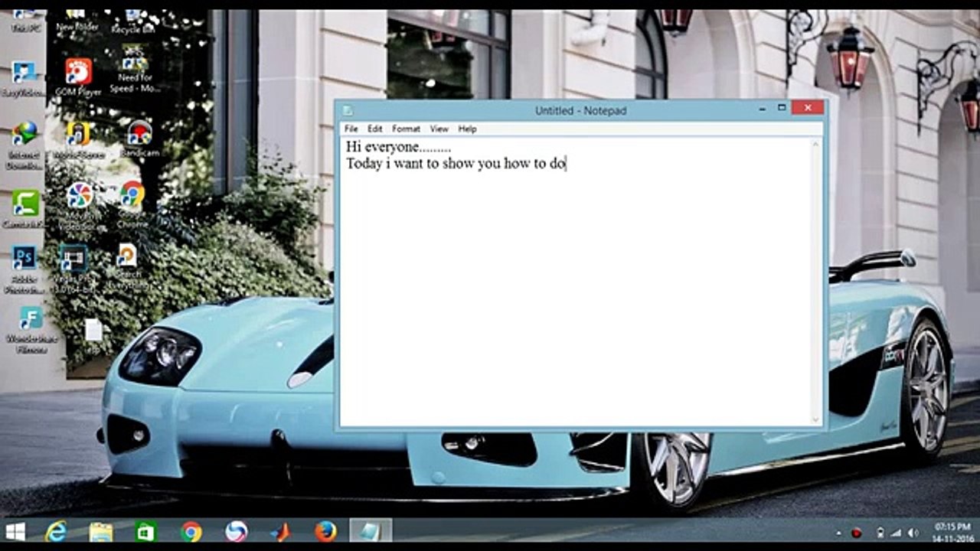This screenshot has width=980, height=551.
Task: Open the Edit menu in Notepad
Action: (374, 129)
